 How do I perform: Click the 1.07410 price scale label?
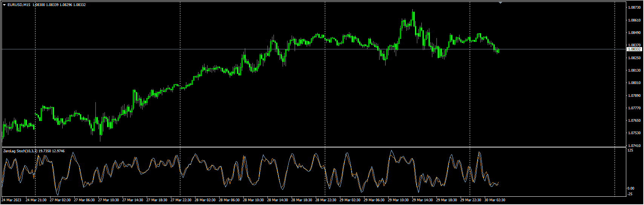[x=634, y=145]
